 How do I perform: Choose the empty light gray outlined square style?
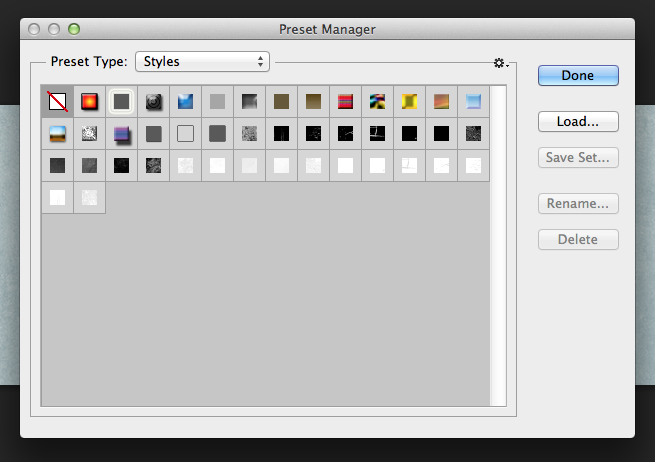(185, 134)
